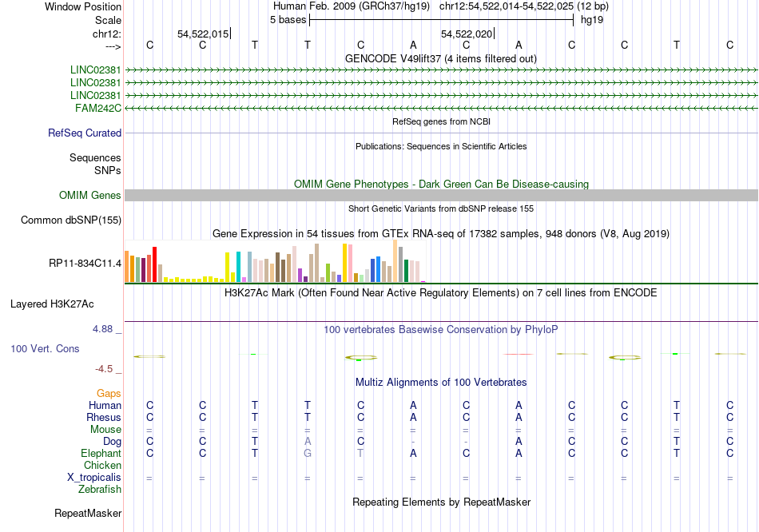Click the 4.88 upper scale value
This screenshot has width=759, height=532.
tap(102, 328)
